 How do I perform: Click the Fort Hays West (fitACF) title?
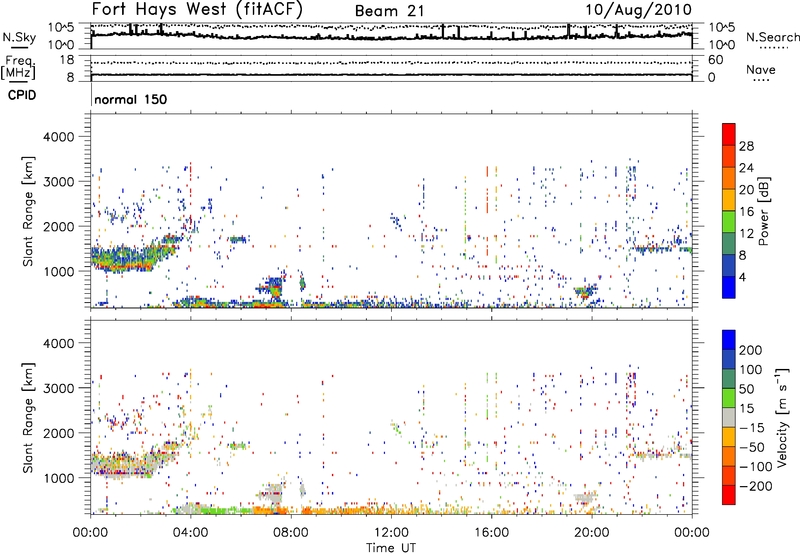[197, 9]
